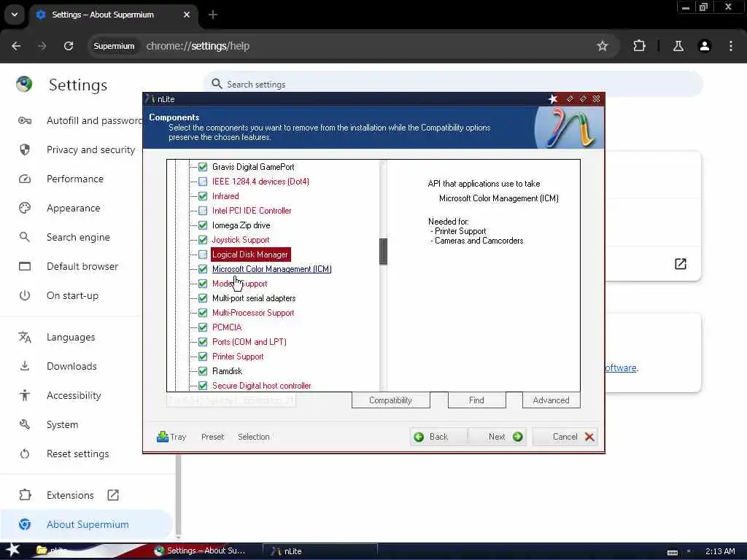Click the Reset settings icon

[x=25, y=454]
